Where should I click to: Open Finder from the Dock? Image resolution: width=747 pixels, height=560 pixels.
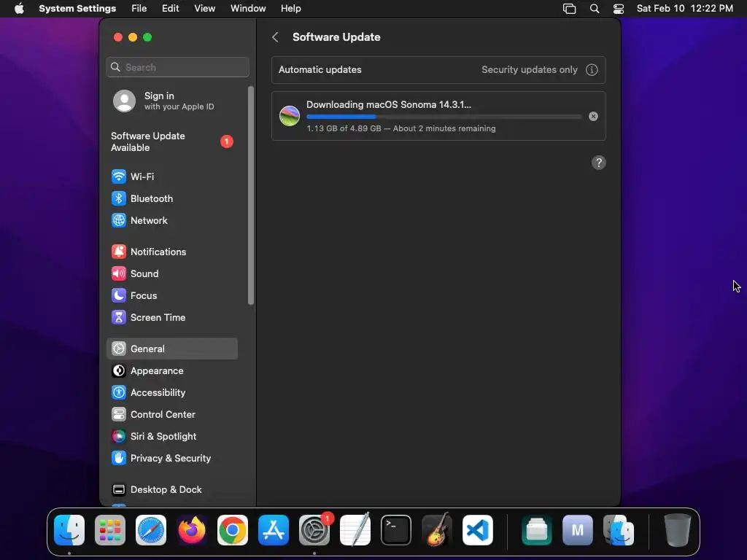tap(69, 530)
